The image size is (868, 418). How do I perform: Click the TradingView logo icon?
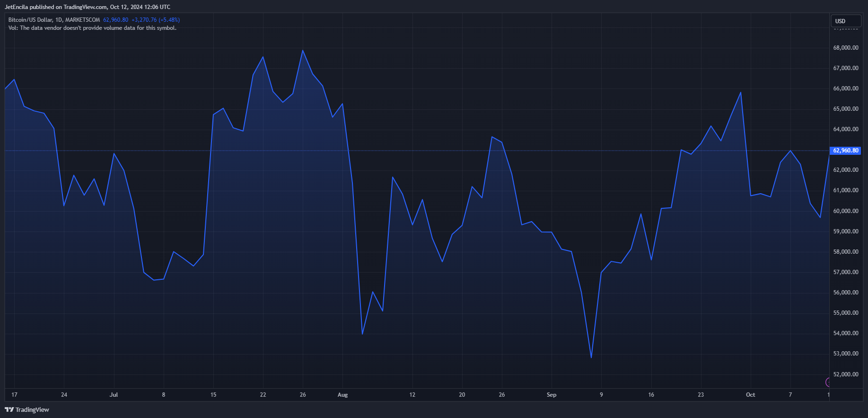pyautogui.click(x=9, y=409)
